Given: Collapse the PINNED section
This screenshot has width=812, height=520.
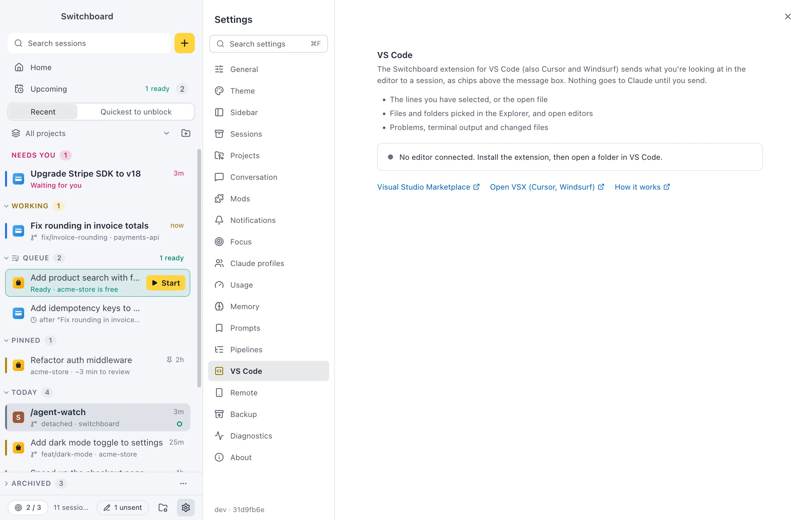Looking at the screenshot, I should tap(6, 340).
